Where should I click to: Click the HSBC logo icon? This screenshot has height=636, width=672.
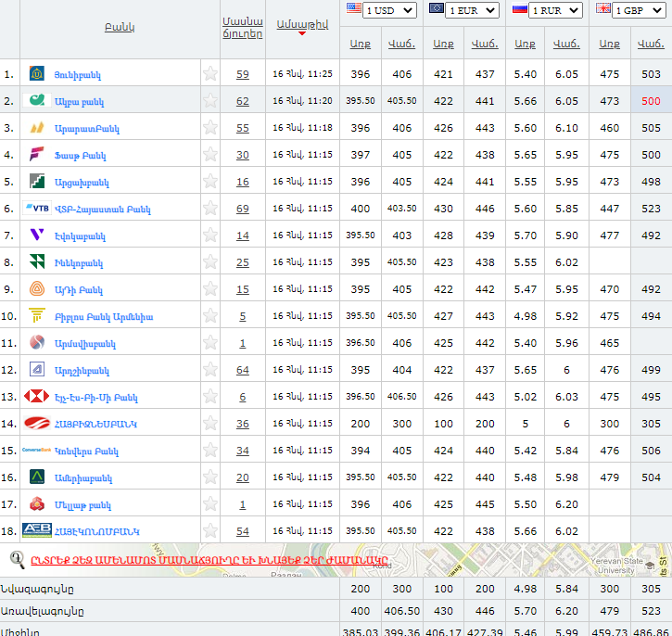pos(37,397)
